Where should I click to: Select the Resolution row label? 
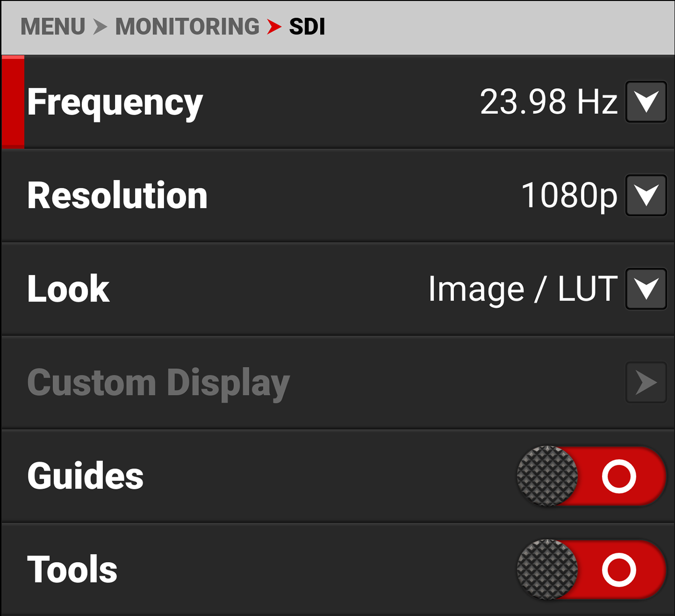pyautogui.click(x=117, y=195)
